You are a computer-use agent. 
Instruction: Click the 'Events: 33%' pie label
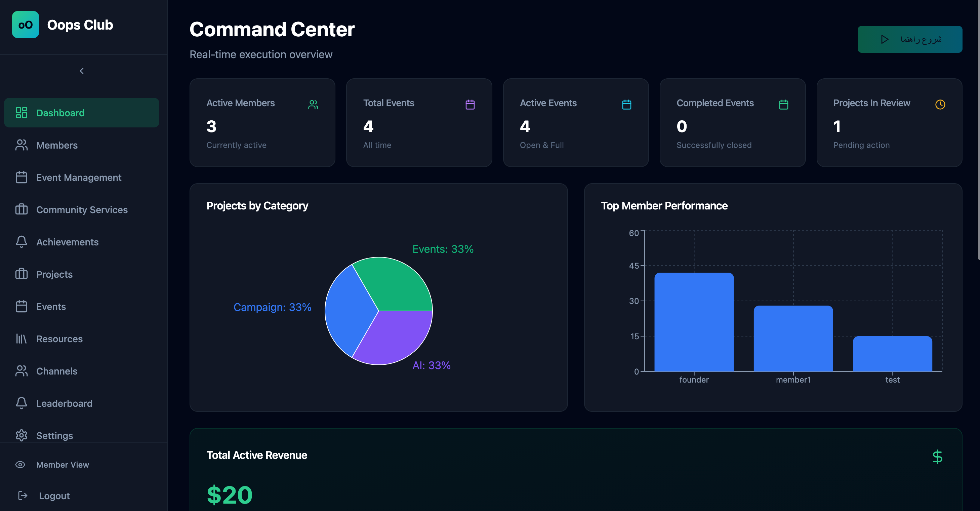[443, 249]
